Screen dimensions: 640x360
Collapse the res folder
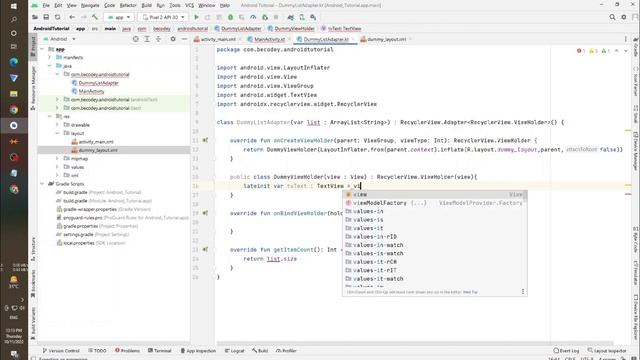[x=50, y=116]
